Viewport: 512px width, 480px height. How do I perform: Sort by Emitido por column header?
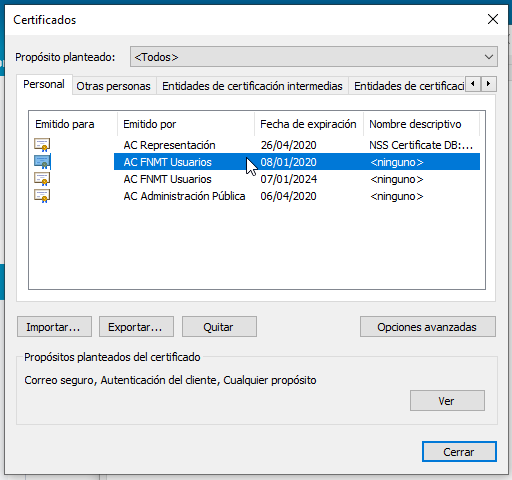coord(186,124)
